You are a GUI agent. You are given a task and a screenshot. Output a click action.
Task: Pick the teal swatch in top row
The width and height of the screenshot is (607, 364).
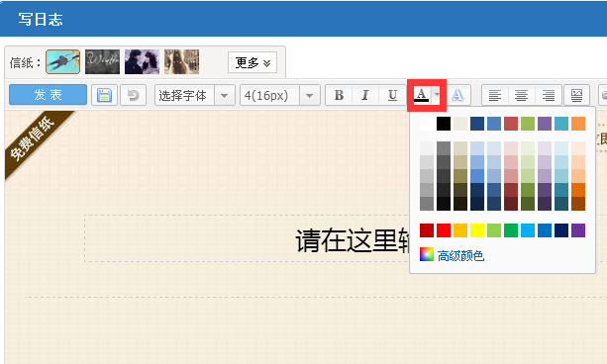tap(561, 124)
